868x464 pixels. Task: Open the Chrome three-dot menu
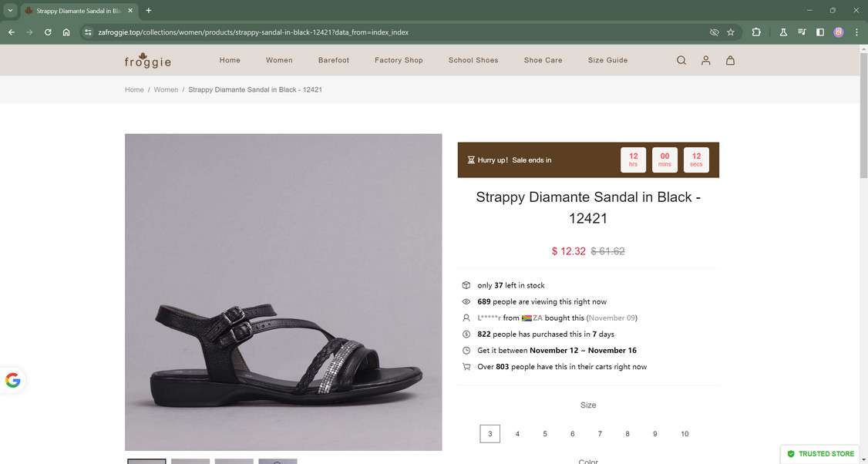[856, 32]
